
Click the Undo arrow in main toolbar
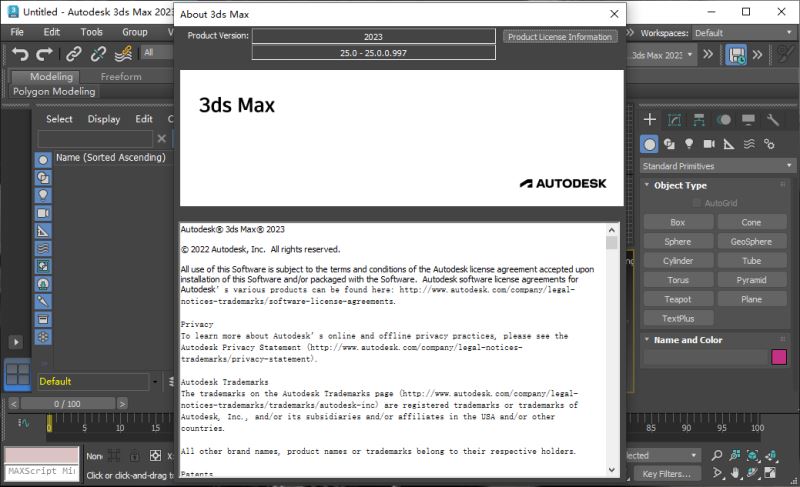pos(20,54)
